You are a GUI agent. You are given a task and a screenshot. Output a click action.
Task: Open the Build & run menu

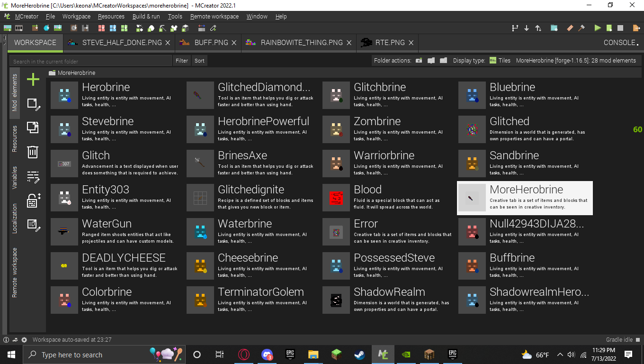[x=146, y=16]
